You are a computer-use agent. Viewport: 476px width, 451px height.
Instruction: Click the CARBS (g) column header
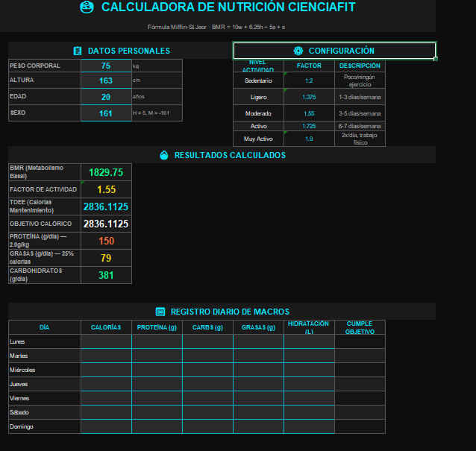[x=207, y=327]
